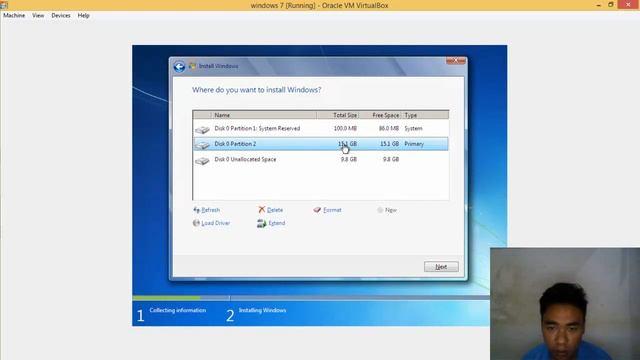Open the View menu
640x360 pixels.
point(38,16)
